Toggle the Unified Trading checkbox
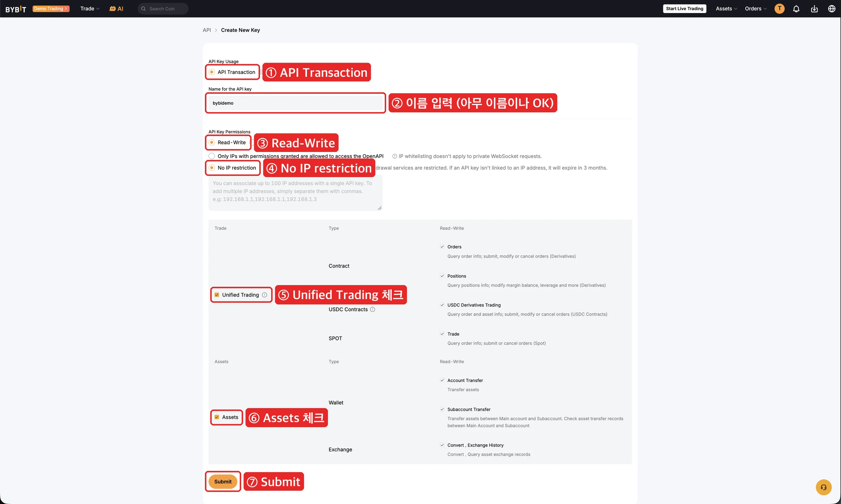The height and width of the screenshot is (504, 841). pos(217,295)
